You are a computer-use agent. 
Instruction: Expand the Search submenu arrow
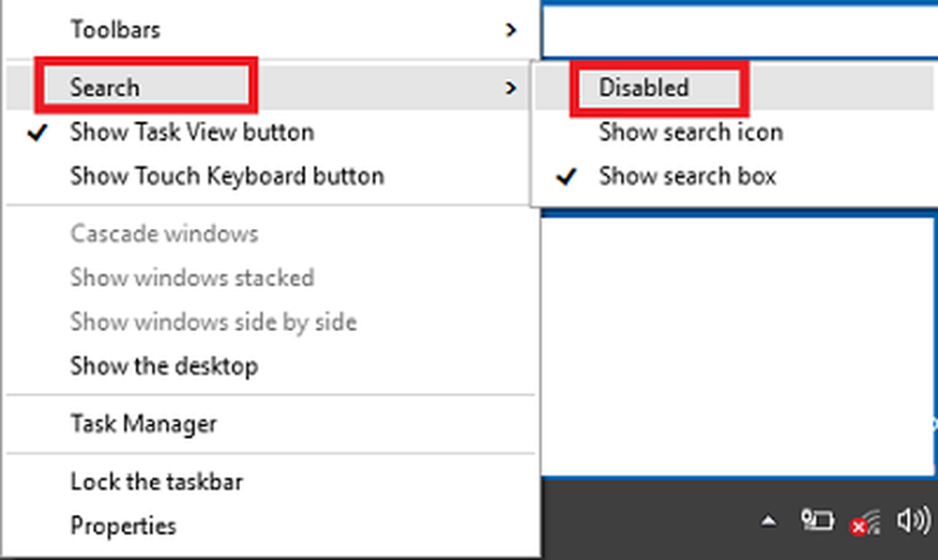(510, 88)
